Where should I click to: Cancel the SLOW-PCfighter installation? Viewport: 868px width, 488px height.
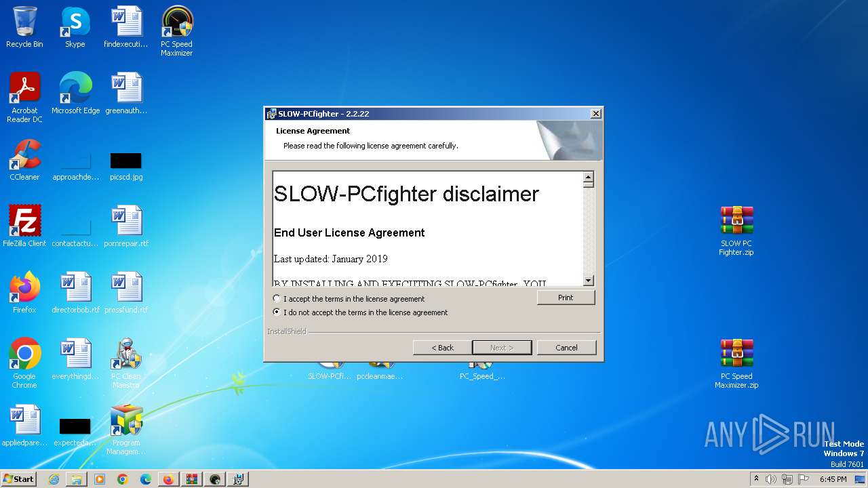tap(566, 347)
